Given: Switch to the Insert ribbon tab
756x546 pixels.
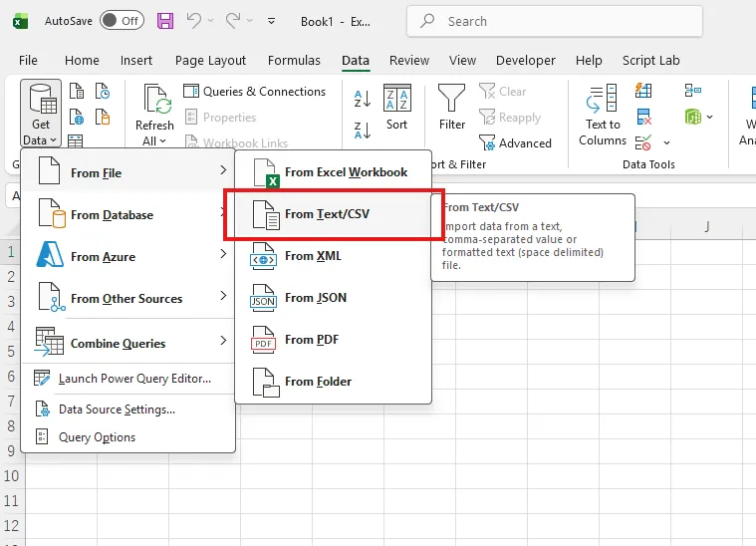Looking at the screenshot, I should [x=136, y=61].
